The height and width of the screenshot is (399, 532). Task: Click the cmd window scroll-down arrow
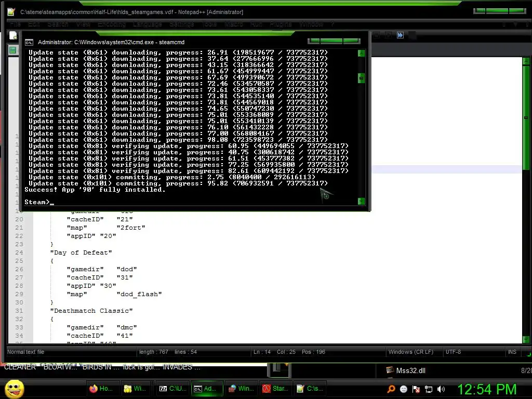362,201
